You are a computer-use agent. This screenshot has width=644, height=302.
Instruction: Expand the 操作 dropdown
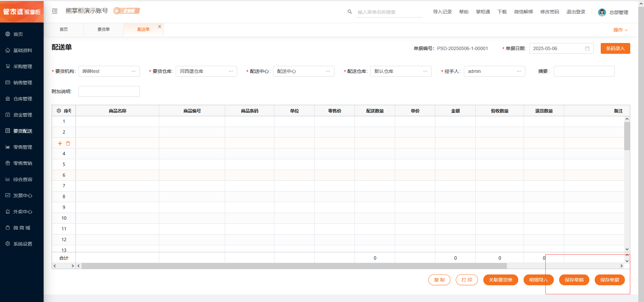(x=620, y=30)
